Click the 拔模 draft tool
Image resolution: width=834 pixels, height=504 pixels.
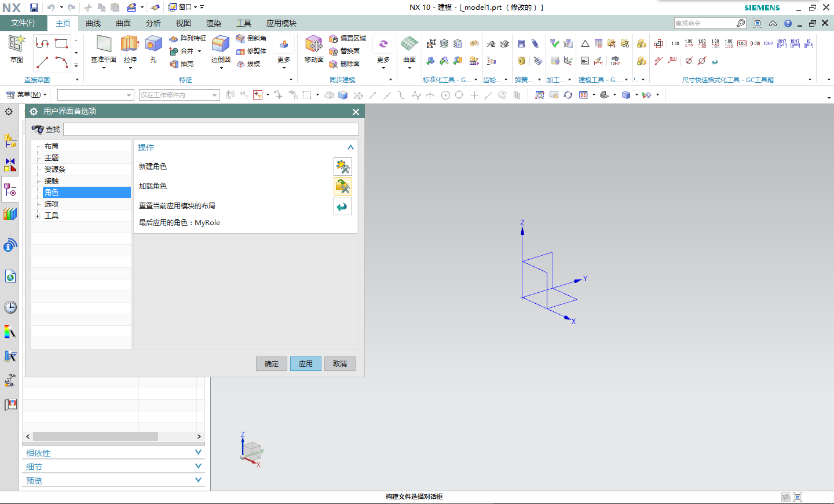pos(248,64)
